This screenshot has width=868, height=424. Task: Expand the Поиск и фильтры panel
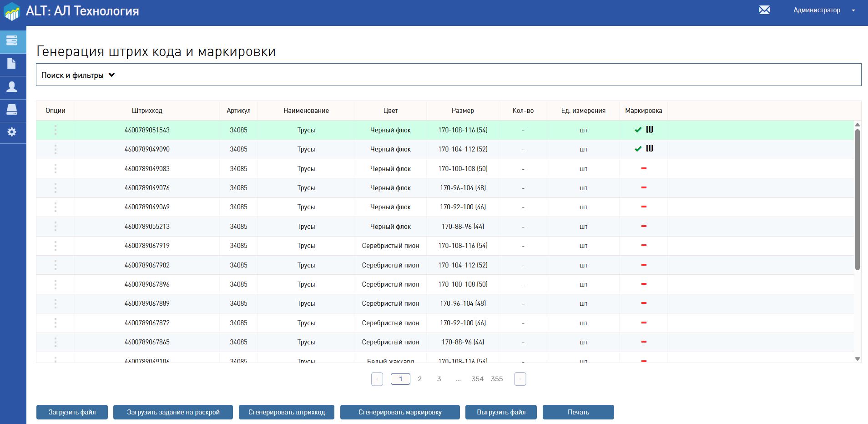[449, 75]
